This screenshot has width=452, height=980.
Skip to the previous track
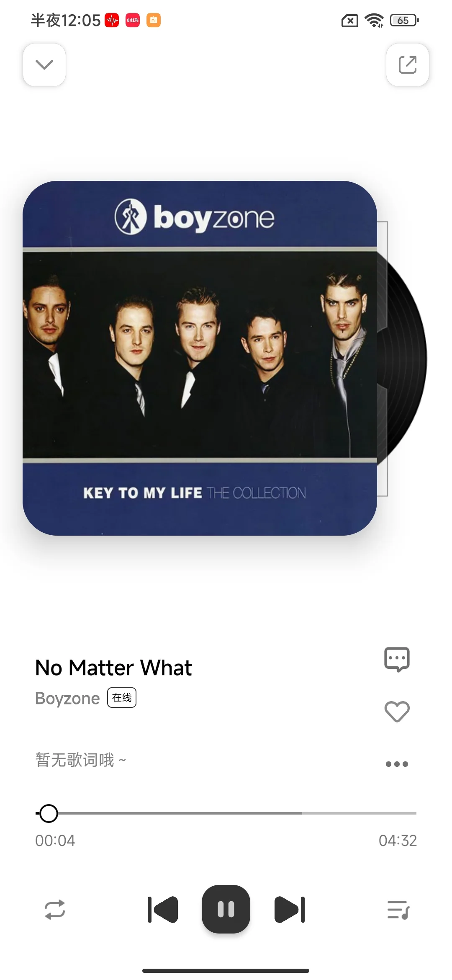tap(163, 910)
